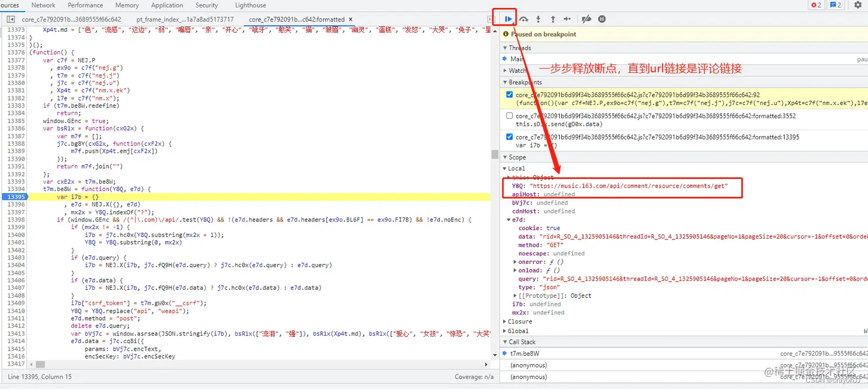Click the cookie: true property
This screenshot has width=868, height=389.
[539, 228]
